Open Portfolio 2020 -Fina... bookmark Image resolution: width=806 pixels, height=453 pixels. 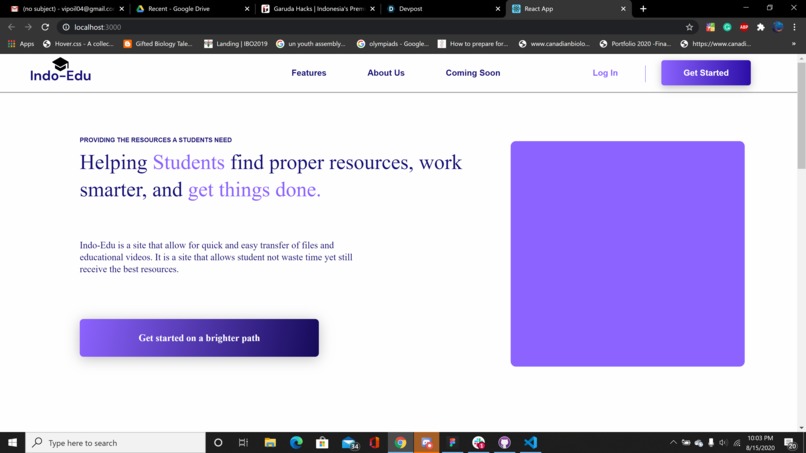636,44
